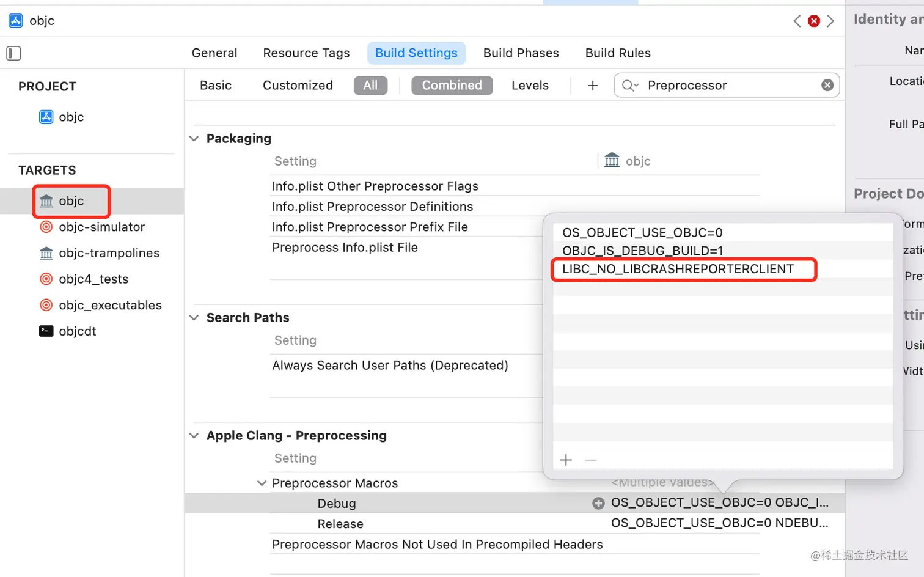Collapse the Preprocessor Macros row
This screenshot has width=924, height=577.
click(x=262, y=483)
